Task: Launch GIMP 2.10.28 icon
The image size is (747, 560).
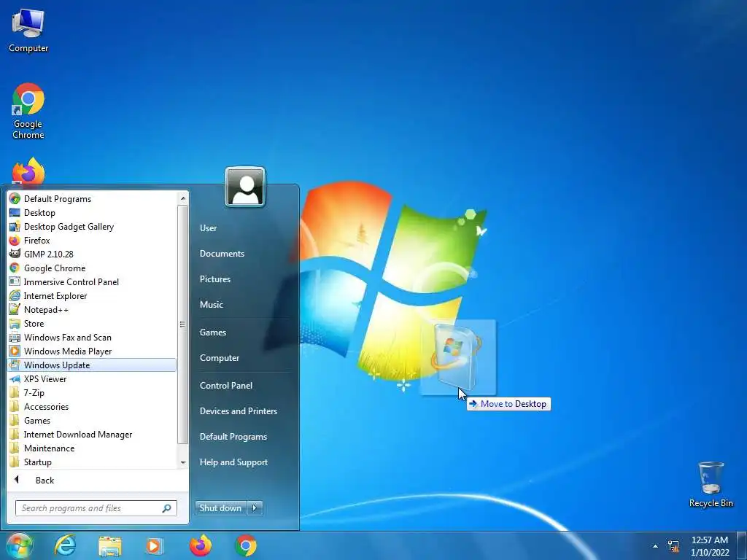Action: 15,254
